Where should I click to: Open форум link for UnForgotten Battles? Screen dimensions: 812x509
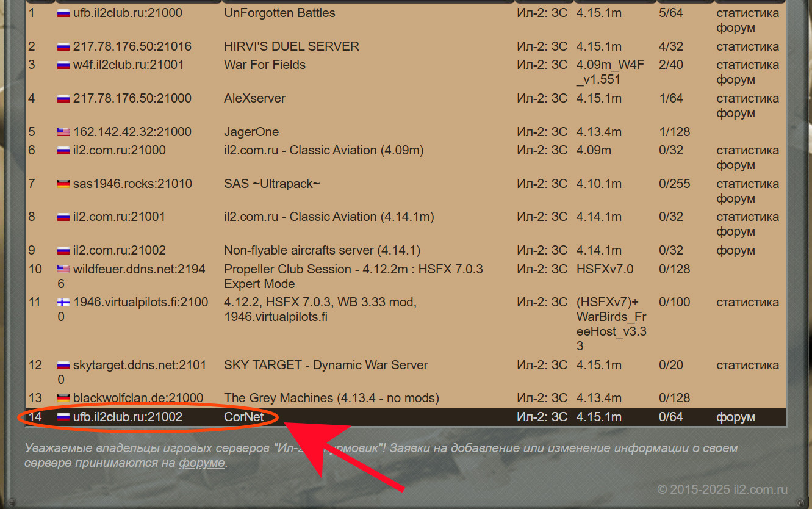point(736,27)
